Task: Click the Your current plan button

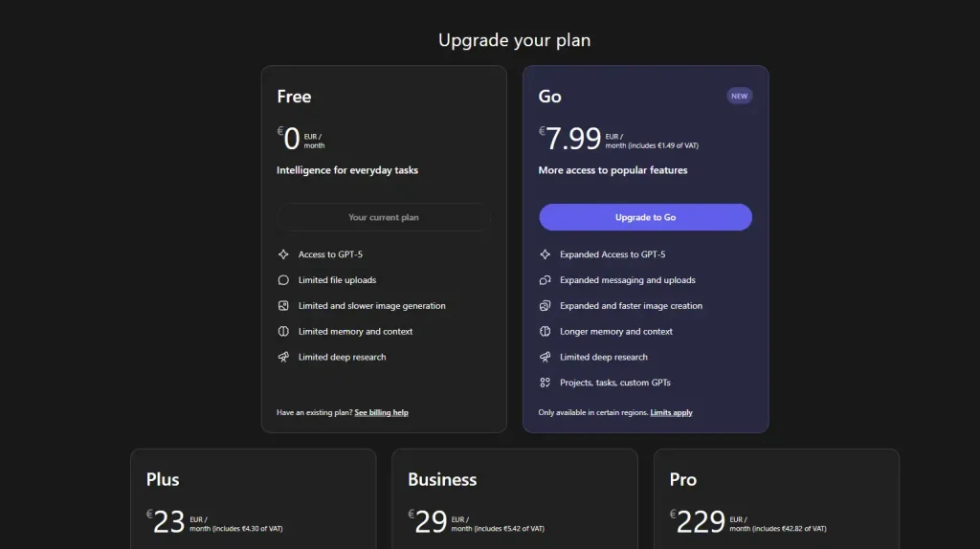Action: (384, 217)
